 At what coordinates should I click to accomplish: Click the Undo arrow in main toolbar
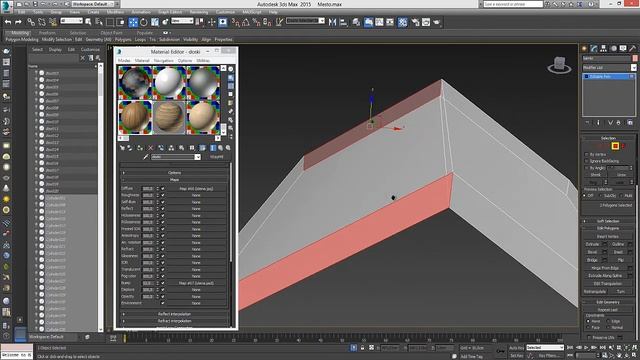point(8,22)
